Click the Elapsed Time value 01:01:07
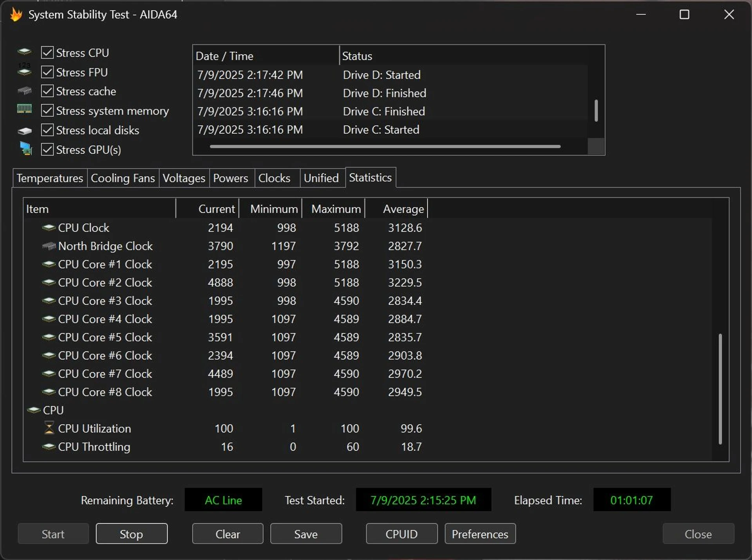Screen dimensions: 752x560 point(632,500)
